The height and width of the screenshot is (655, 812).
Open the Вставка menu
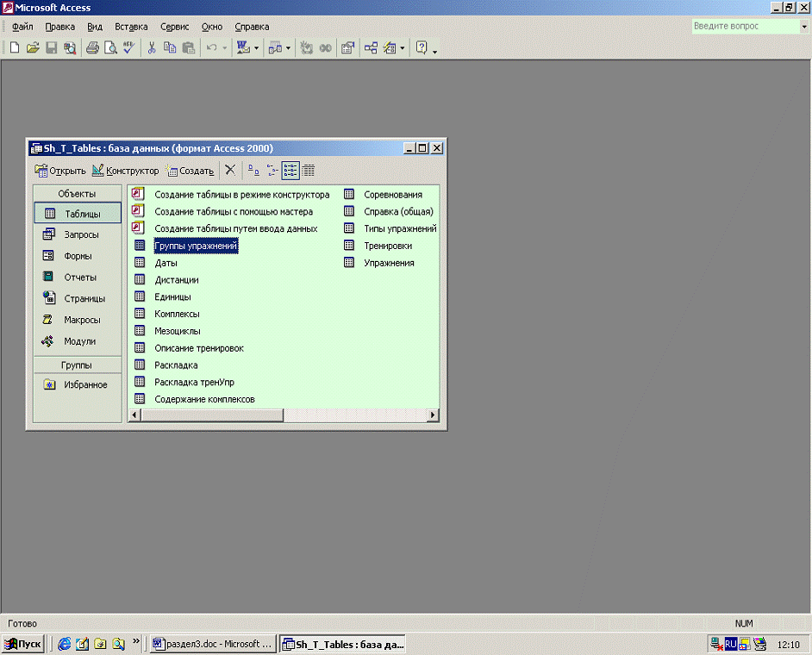[x=131, y=27]
